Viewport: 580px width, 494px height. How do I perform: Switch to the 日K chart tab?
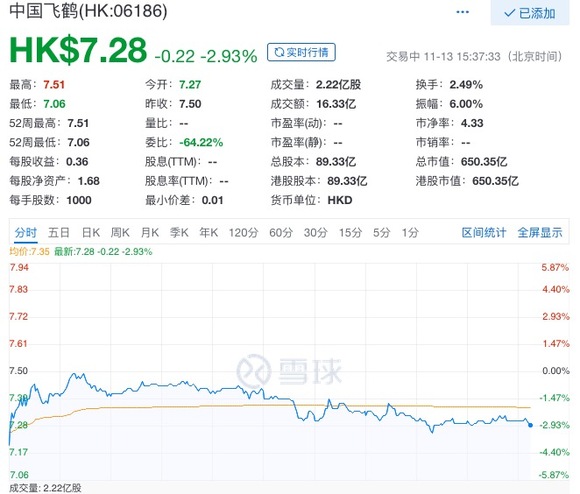pyautogui.click(x=91, y=233)
